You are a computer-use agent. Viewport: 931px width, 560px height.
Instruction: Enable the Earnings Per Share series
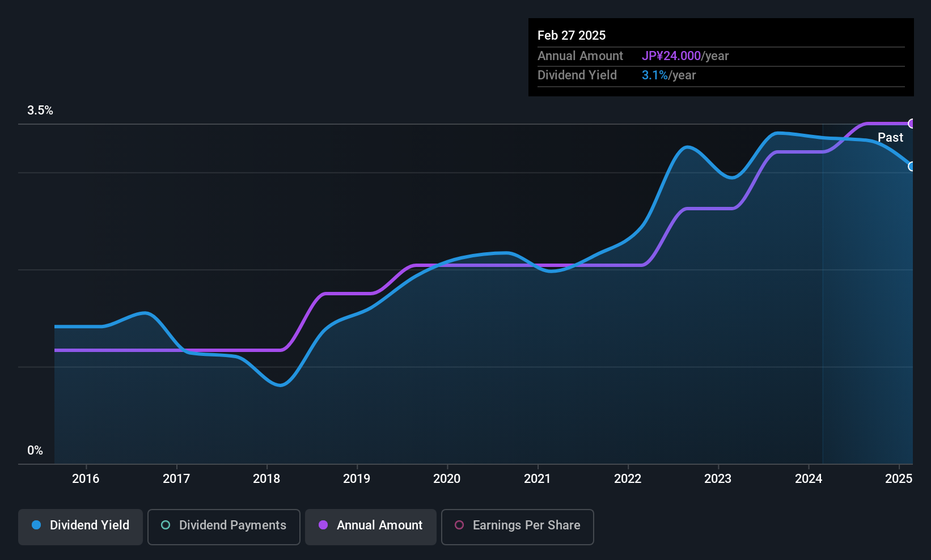point(518,527)
